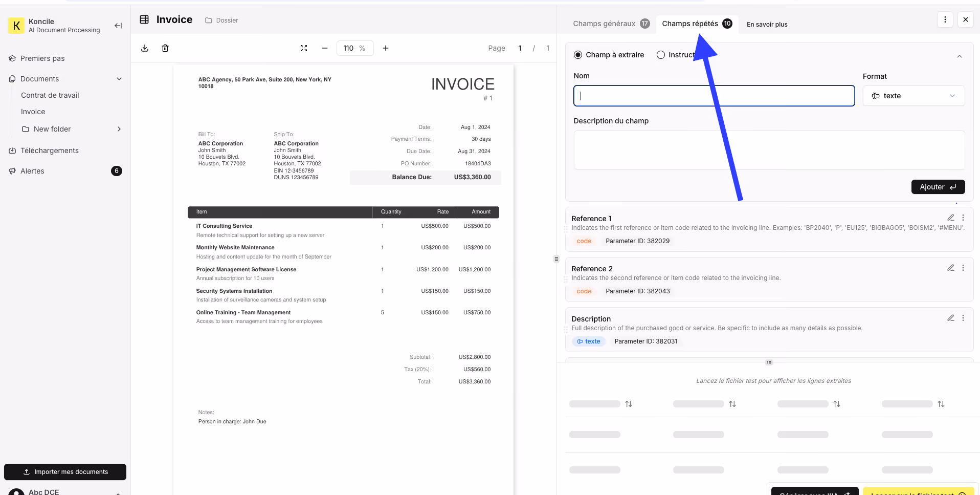
Task: Edit the Reference 1 field pencil
Action: click(x=951, y=218)
